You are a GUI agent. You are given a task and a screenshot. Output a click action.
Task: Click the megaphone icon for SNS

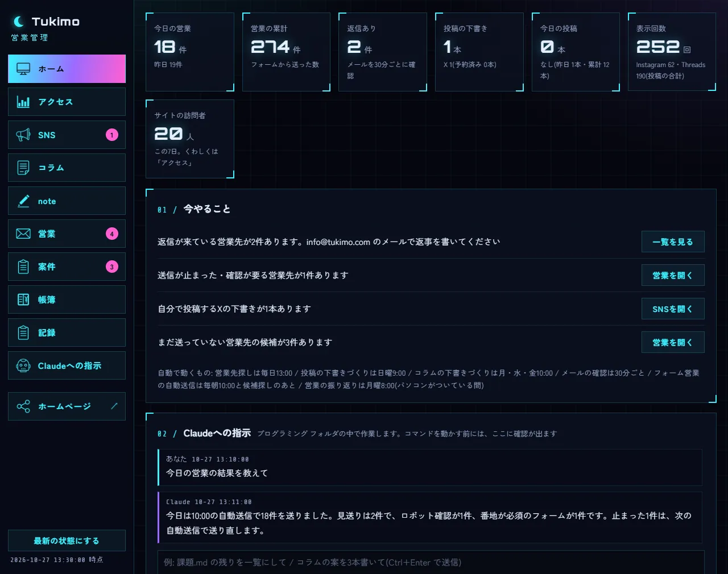click(x=23, y=135)
